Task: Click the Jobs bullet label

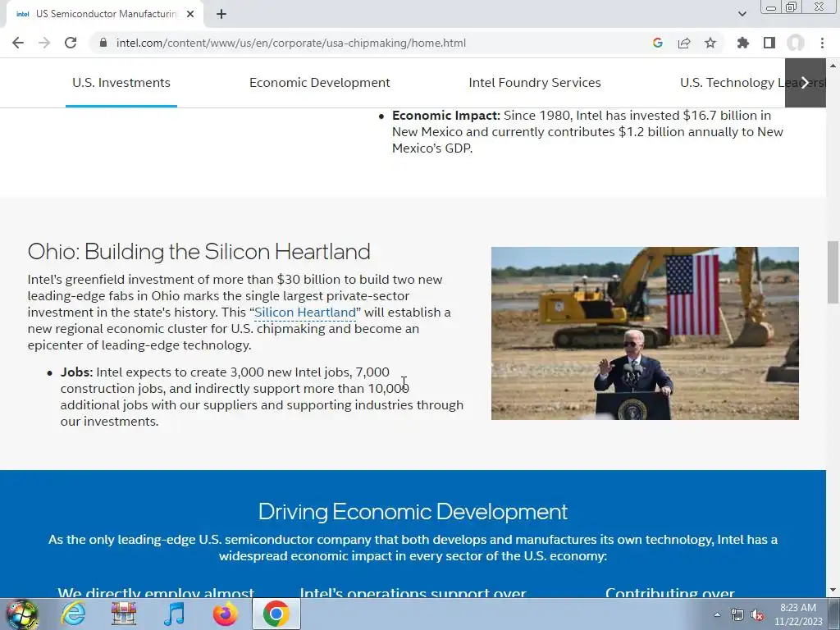Action: click(x=76, y=372)
